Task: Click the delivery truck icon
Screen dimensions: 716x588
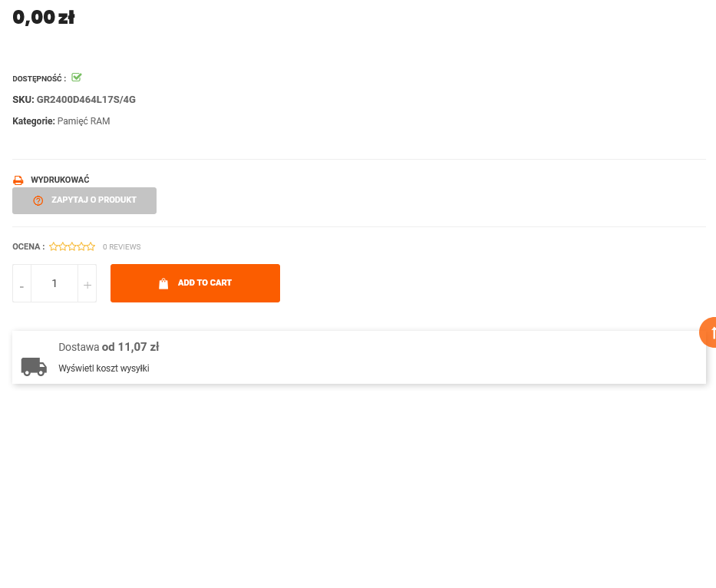Action: [x=34, y=366]
